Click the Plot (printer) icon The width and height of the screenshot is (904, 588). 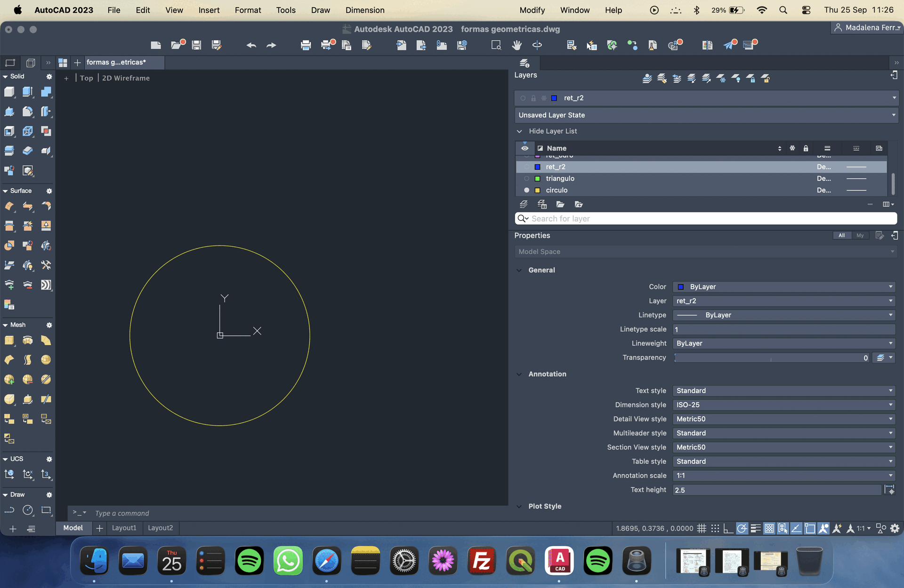tap(306, 45)
